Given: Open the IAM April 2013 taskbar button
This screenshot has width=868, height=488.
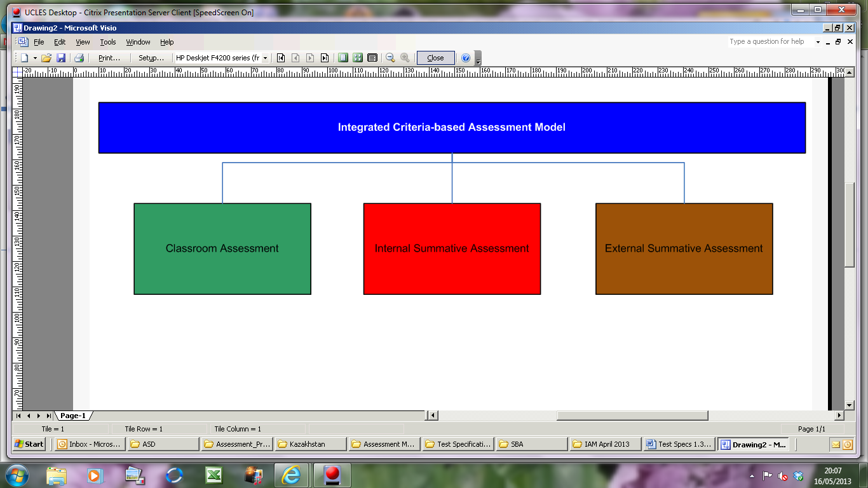Looking at the screenshot, I should pos(606,444).
